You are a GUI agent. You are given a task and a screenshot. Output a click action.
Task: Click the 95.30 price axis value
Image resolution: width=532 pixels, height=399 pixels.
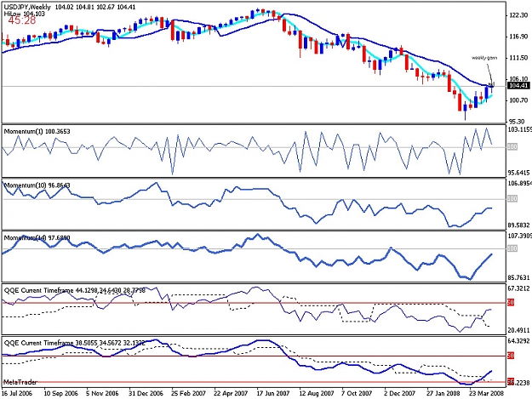[518, 122]
